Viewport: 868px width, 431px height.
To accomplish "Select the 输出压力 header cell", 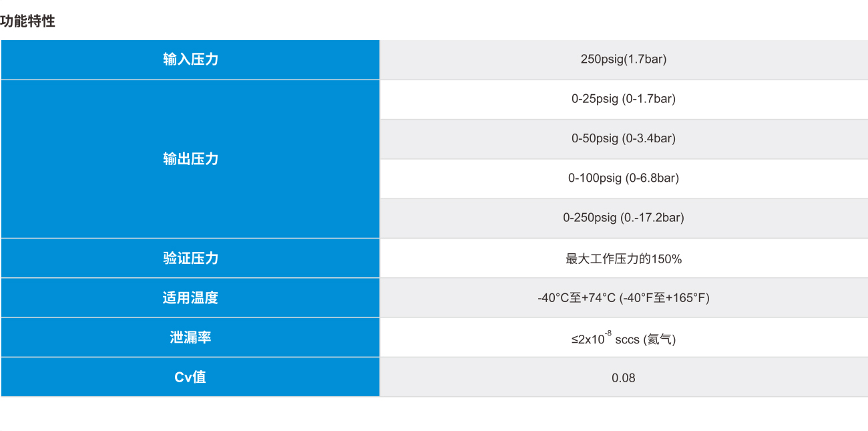I will point(190,159).
